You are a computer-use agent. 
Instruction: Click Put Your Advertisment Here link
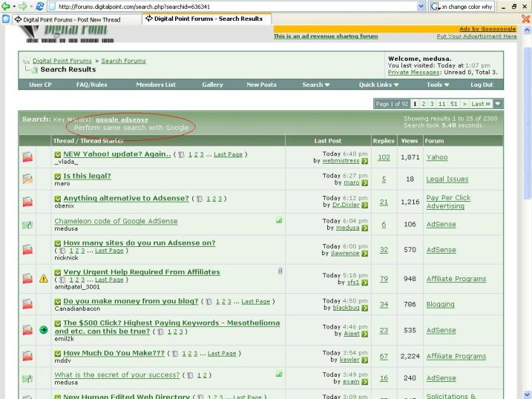point(476,36)
